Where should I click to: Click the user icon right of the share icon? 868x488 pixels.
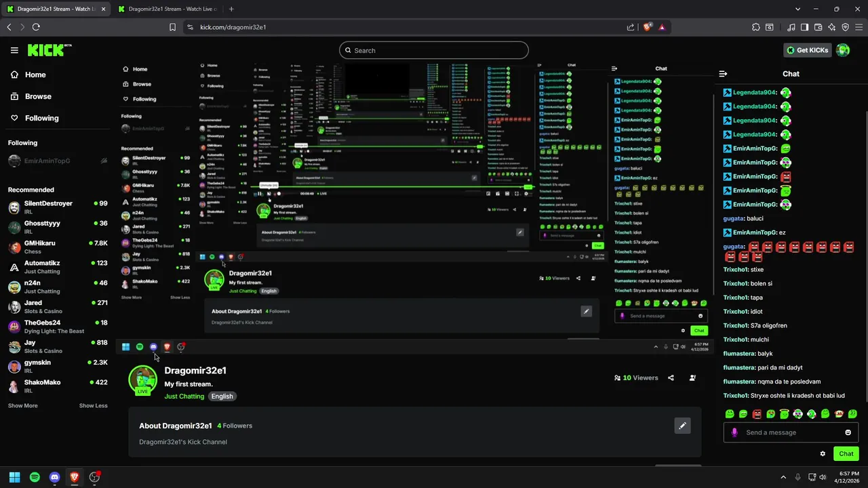pos(692,378)
